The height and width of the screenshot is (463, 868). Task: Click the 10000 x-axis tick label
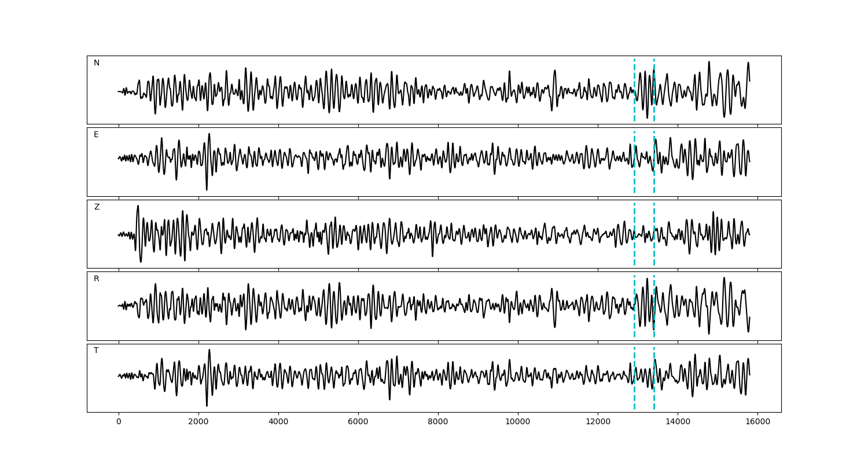click(518, 422)
